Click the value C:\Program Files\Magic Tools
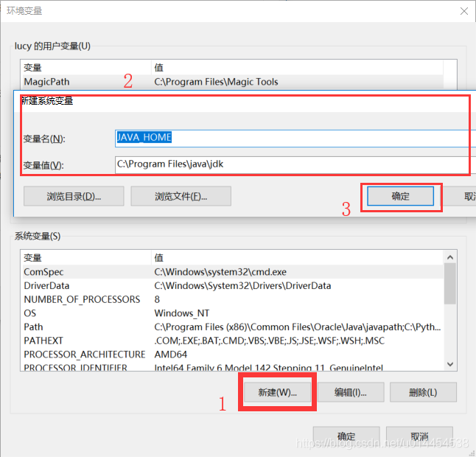This screenshot has height=457, width=476. click(216, 82)
